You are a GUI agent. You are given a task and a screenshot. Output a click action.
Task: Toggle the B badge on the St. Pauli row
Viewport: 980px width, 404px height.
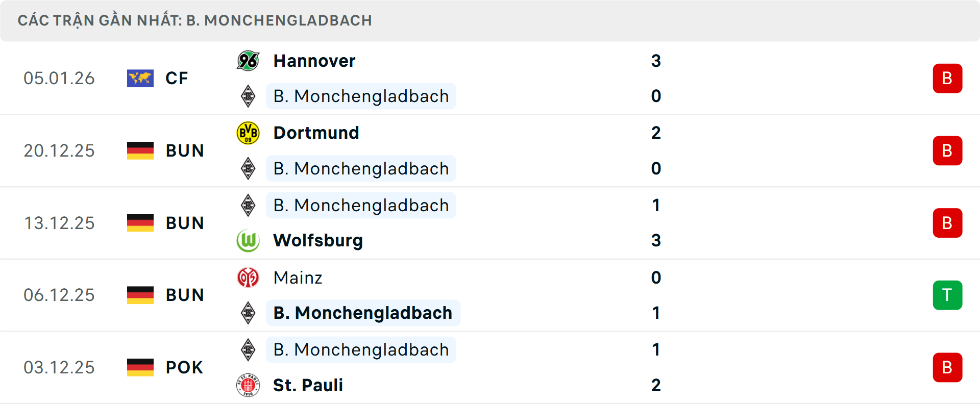click(x=948, y=367)
